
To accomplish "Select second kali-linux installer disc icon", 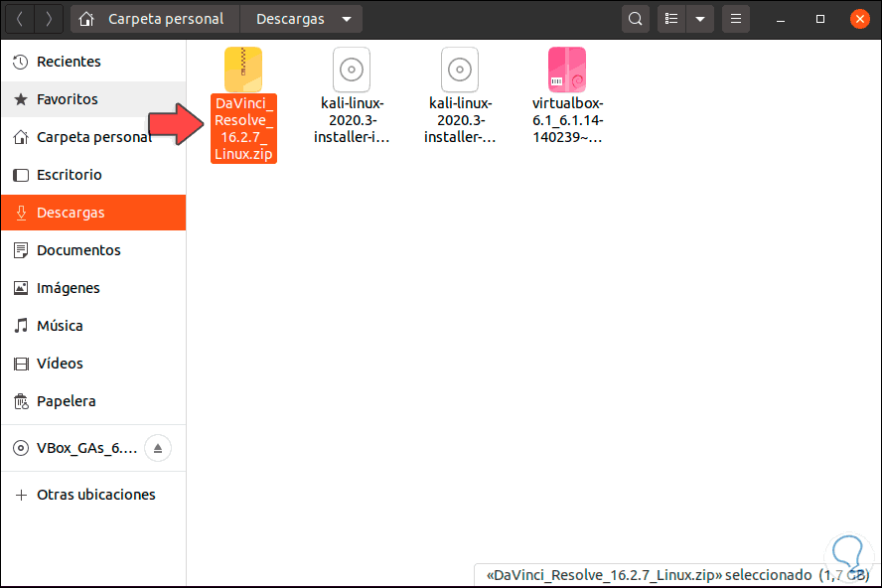I will [460, 70].
